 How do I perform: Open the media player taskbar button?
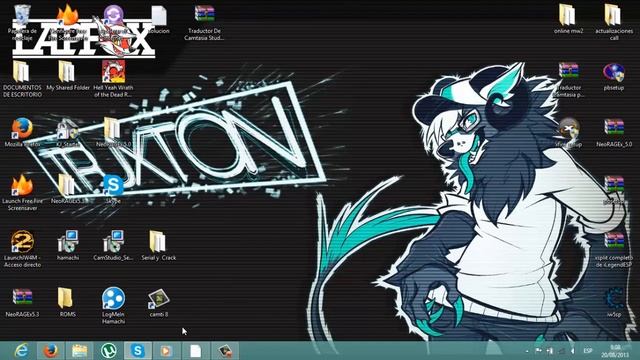[x=166, y=351]
